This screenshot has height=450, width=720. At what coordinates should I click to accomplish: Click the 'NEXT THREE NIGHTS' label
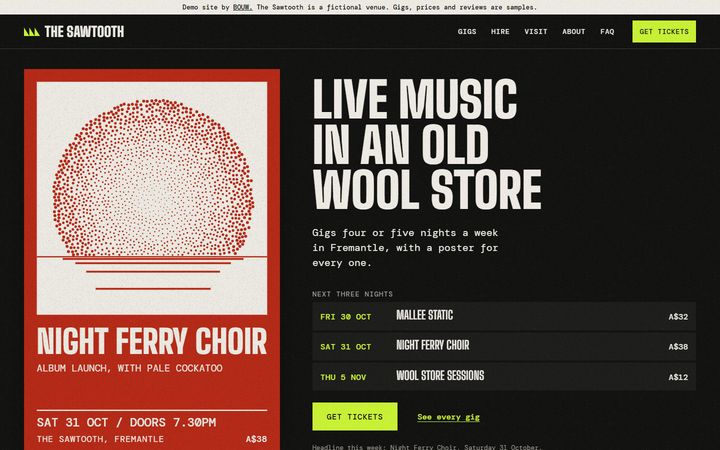[x=352, y=294]
